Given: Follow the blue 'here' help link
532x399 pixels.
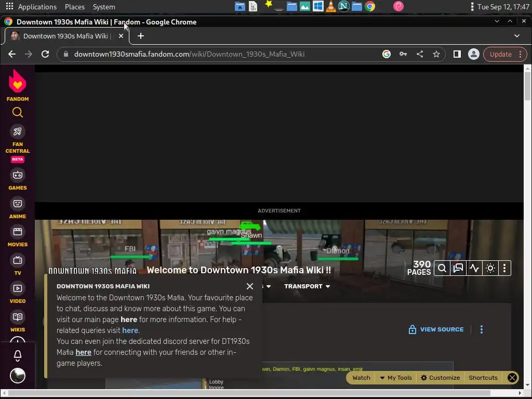Looking at the screenshot, I should coord(130,330).
